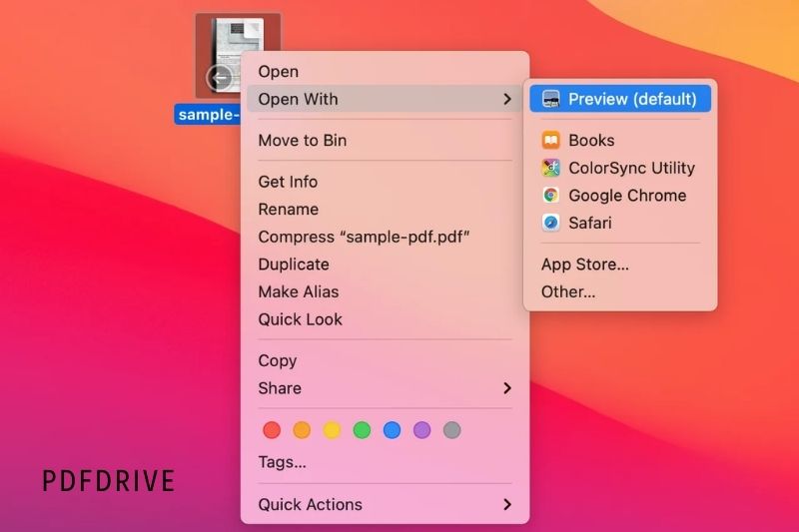Click the ColorSync Utility icon
Image resolution: width=799 pixels, height=532 pixels.
point(551,168)
